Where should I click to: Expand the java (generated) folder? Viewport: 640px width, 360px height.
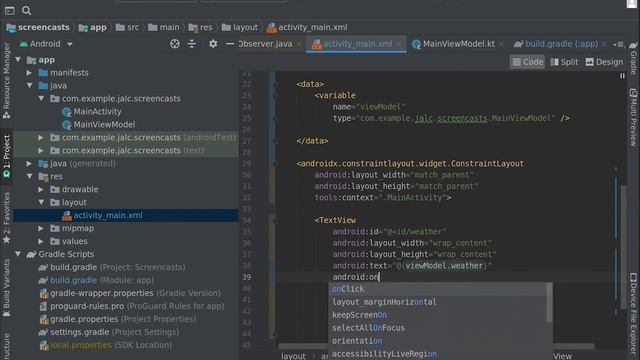tap(29, 163)
